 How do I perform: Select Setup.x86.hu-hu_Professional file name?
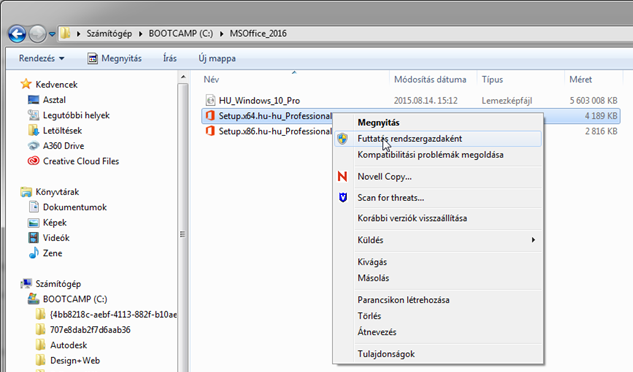click(x=275, y=131)
